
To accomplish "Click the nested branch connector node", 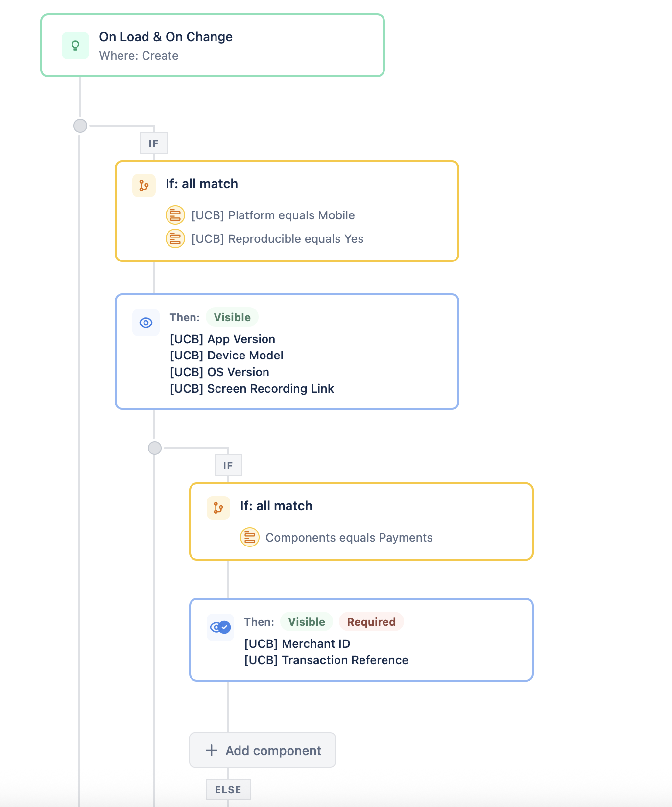I will (x=155, y=448).
